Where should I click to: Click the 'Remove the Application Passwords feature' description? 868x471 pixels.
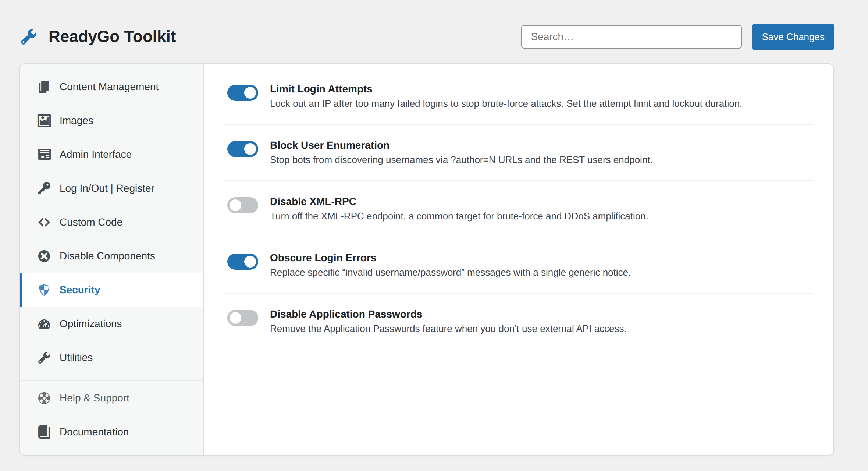[x=448, y=329]
